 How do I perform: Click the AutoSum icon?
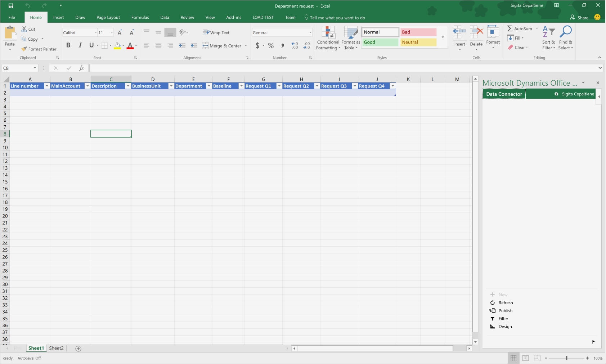click(511, 28)
